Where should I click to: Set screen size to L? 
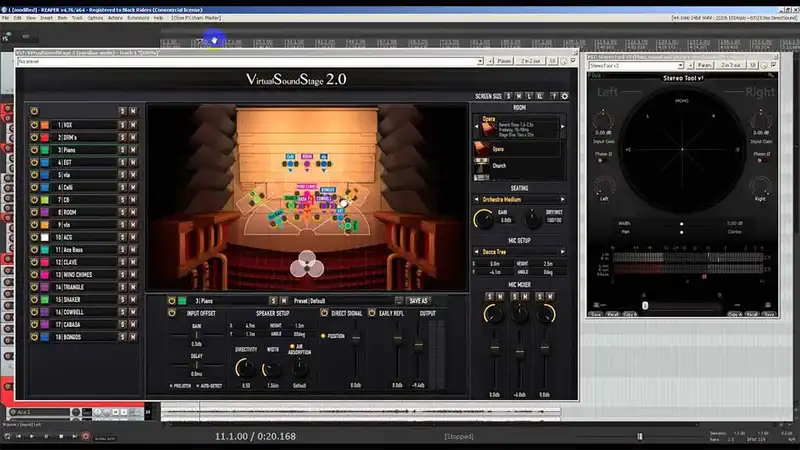tap(529, 96)
